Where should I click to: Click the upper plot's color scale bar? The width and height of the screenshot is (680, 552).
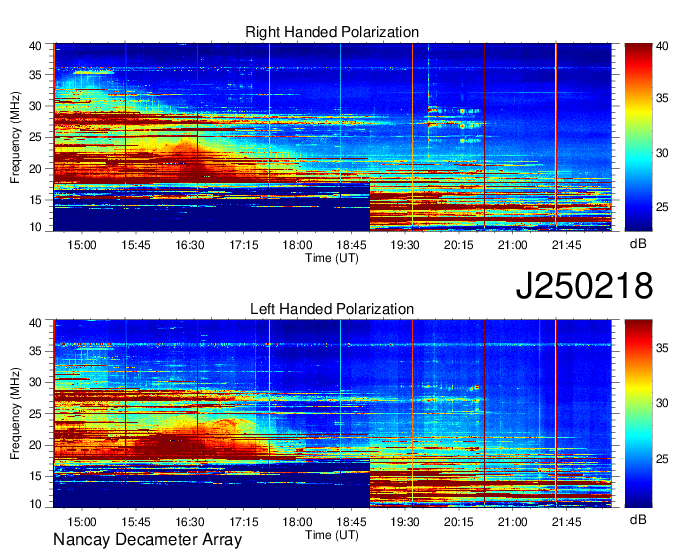[x=638, y=137]
